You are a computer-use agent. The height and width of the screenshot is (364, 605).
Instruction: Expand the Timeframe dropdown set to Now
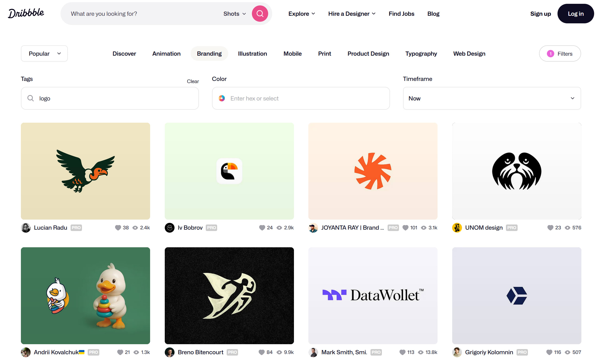(x=492, y=98)
